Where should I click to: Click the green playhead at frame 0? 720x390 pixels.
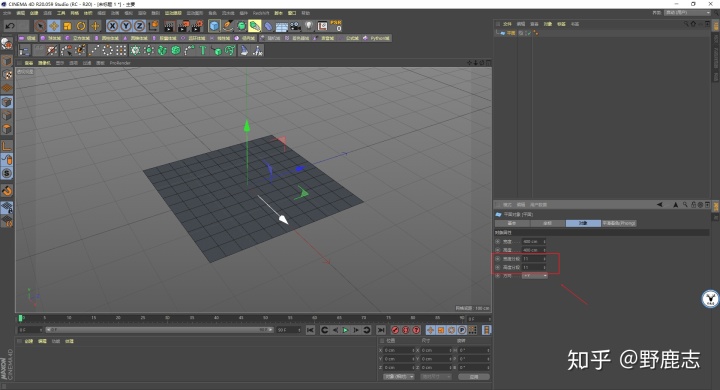point(20,318)
